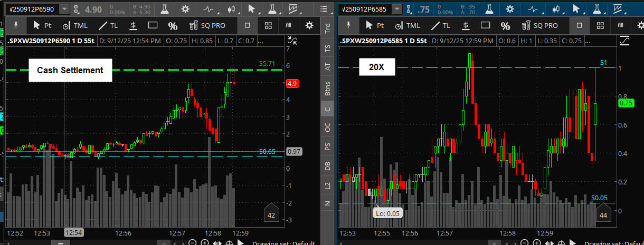Select price level dollar tool in left toolbar
The height and width of the screenshot is (245, 644).
coord(134,25)
